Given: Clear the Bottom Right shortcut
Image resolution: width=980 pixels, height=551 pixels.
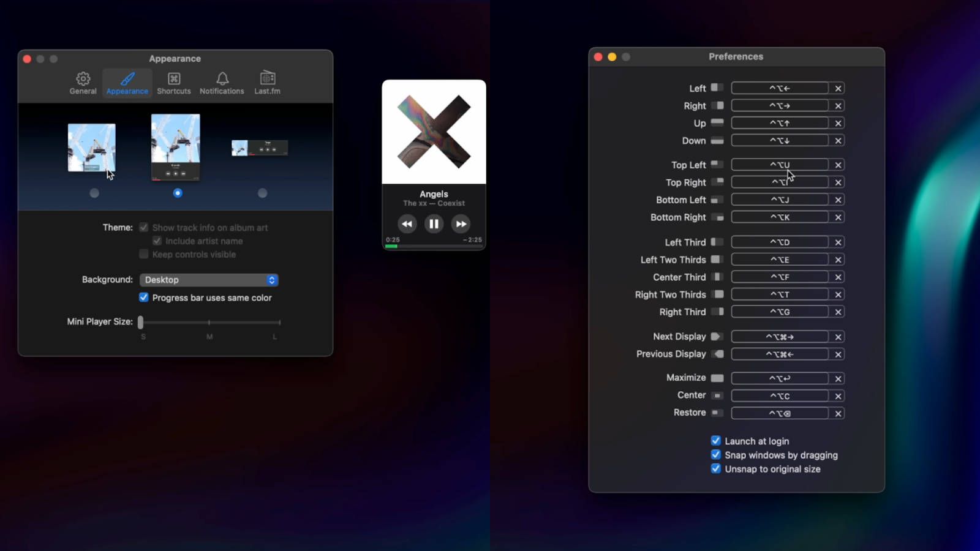Looking at the screenshot, I should tap(838, 217).
